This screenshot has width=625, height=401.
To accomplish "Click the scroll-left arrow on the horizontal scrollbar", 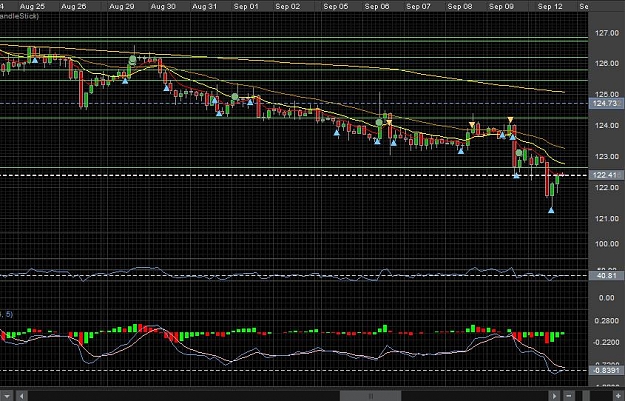I will pos(22,396).
